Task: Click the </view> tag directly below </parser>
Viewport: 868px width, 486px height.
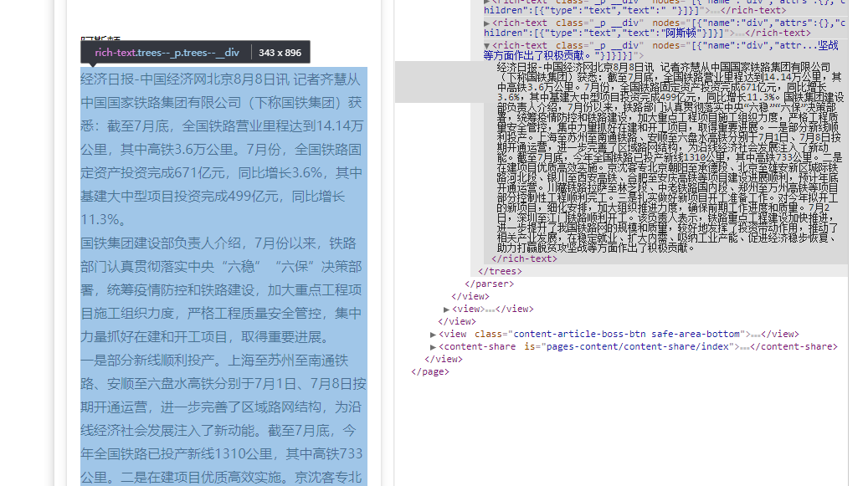Action: pos(470,296)
